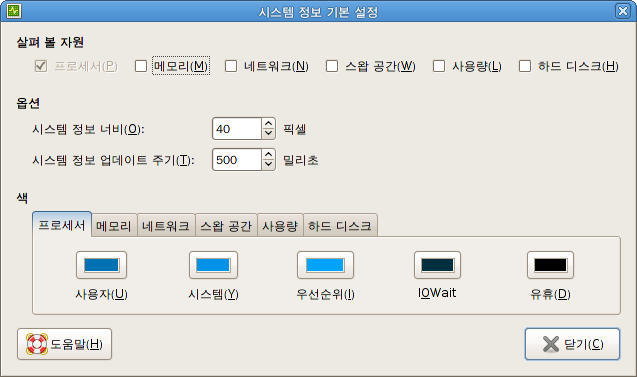This screenshot has width=637, height=377.
Task: Open the IOWait color picker
Action: point(438,265)
